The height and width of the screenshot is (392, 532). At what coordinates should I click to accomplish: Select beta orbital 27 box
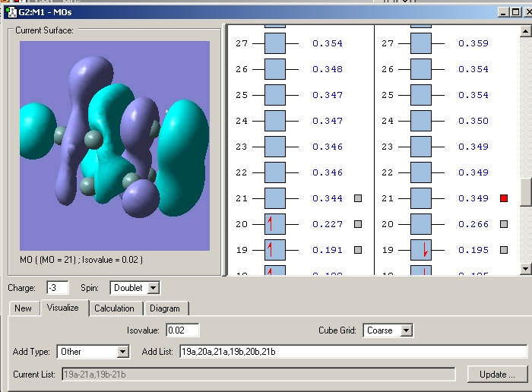pyautogui.click(x=421, y=43)
